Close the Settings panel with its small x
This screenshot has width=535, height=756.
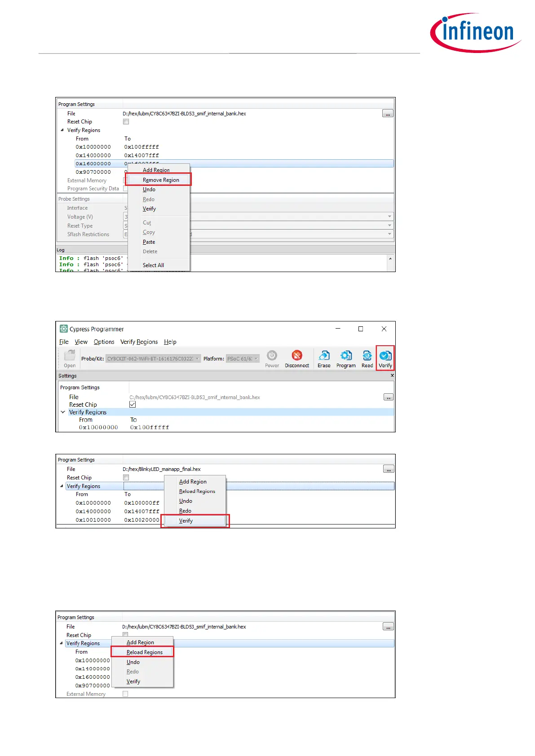pos(392,375)
